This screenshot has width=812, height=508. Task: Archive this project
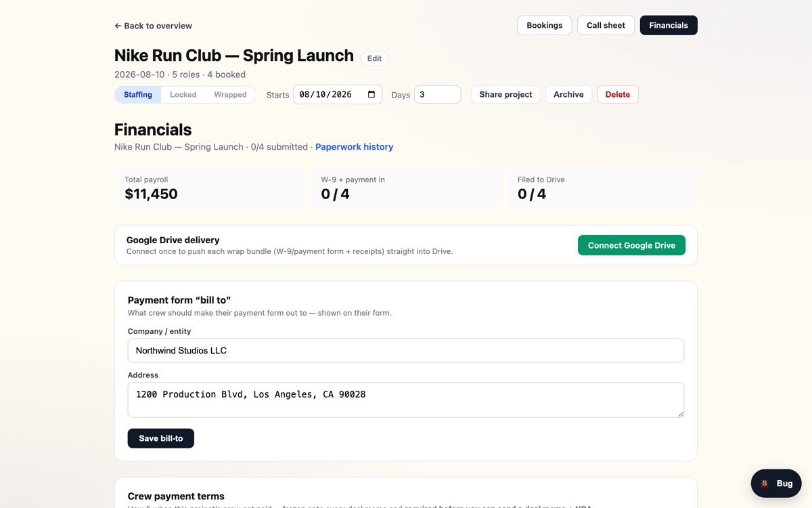coord(568,94)
